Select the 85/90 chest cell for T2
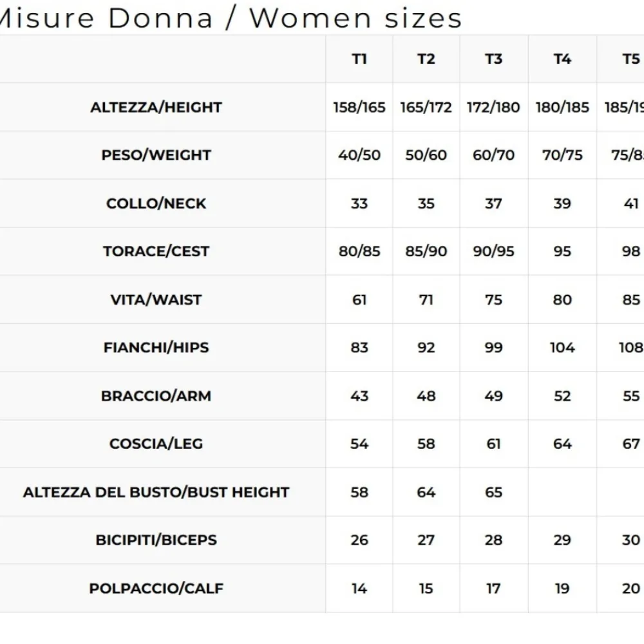 [426, 251]
